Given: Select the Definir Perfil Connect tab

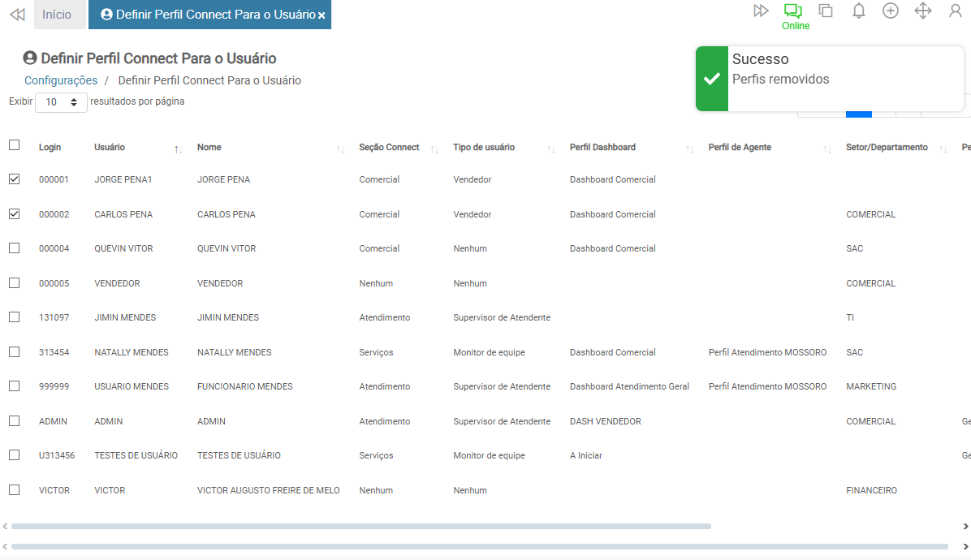Looking at the screenshot, I should [x=207, y=15].
